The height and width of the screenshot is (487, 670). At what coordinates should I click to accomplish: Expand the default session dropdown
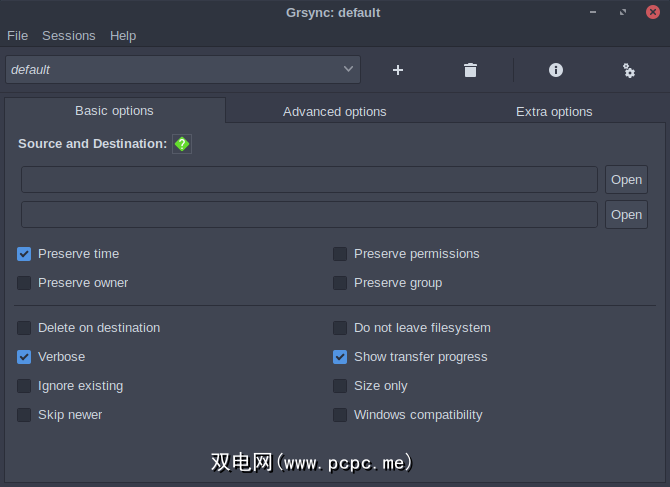348,69
